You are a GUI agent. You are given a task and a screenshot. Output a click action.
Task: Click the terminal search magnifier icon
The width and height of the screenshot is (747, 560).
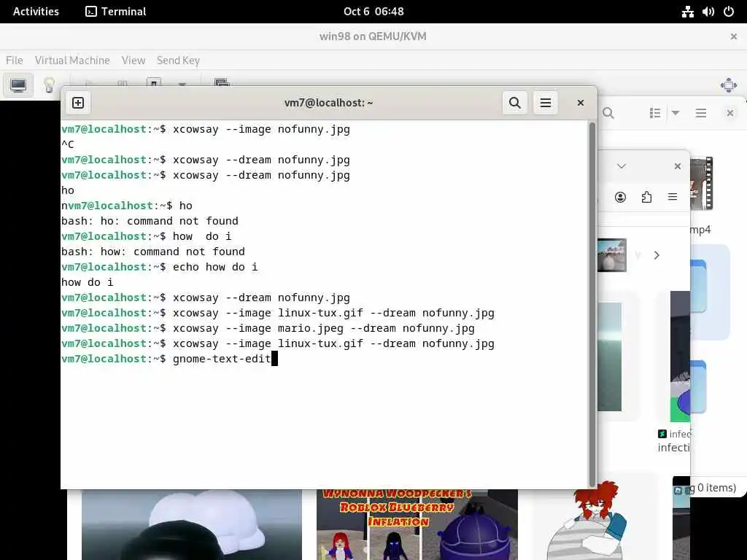[x=514, y=103]
